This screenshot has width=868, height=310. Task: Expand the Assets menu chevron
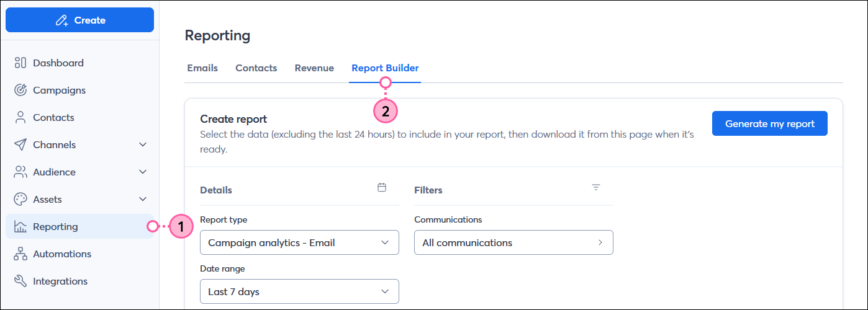pos(143,199)
